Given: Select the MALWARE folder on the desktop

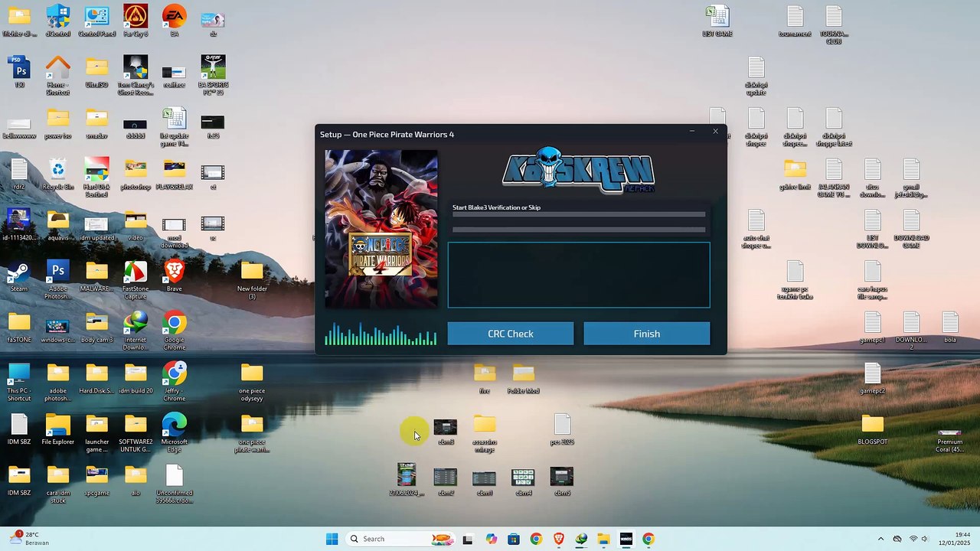Looking at the screenshot, I should point(96,277).
